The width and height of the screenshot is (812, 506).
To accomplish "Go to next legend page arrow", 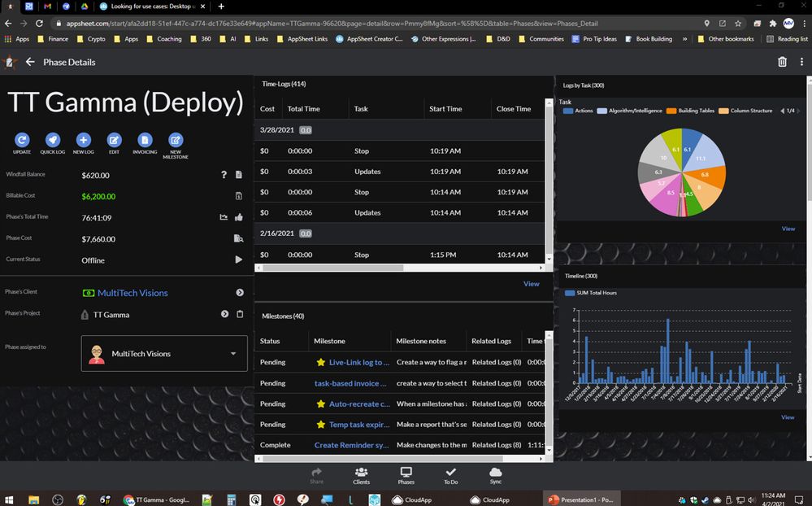I will [x=798, y=111].
